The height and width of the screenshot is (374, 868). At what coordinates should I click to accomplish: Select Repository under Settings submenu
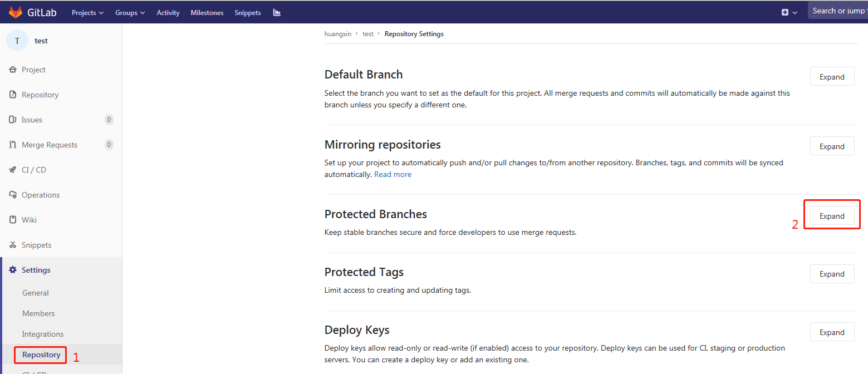click(41, 355)
